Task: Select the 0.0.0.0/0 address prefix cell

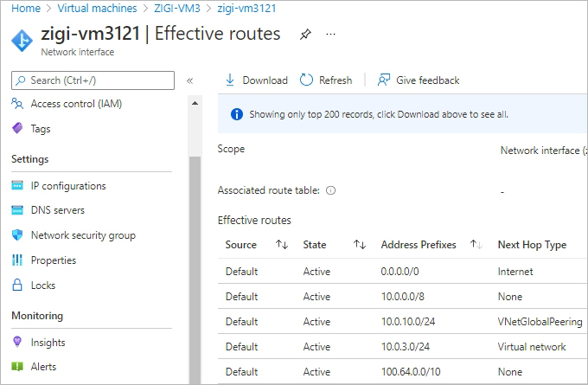Action: [399, 272]
